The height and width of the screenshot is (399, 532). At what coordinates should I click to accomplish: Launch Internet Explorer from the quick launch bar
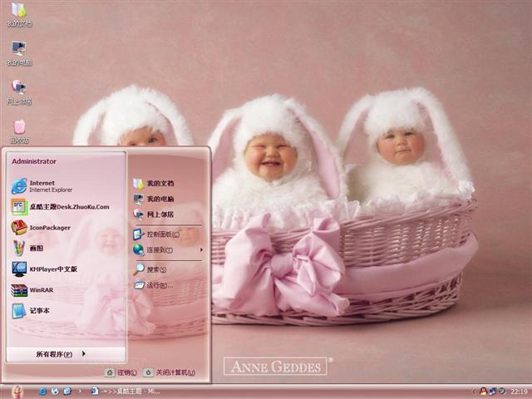tap(42, 392)
